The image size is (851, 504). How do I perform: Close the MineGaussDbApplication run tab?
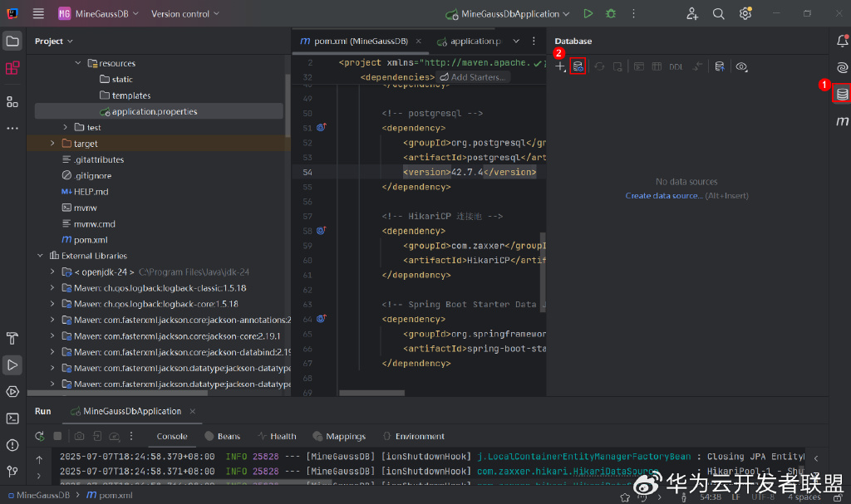193,411
